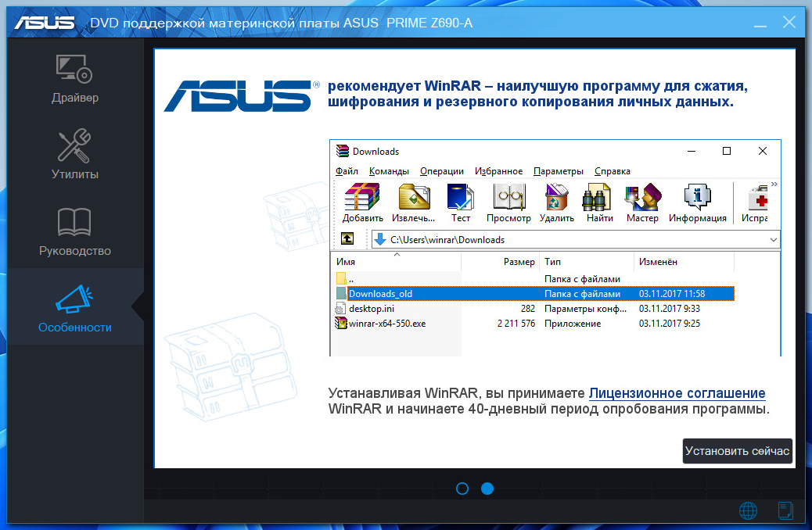Click the 03.11.2017 9:33 date value
The height and width of the screenshot is (530, 812).
click(x=669, y=309)
